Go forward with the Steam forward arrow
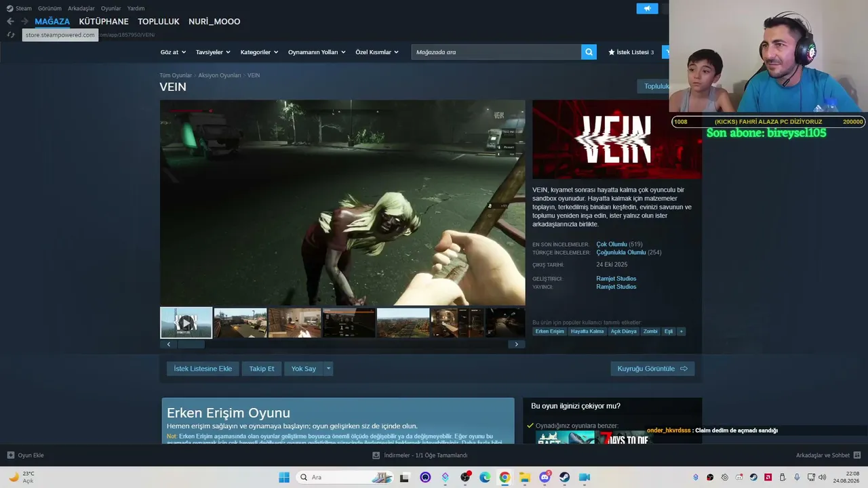 (24, 21)
